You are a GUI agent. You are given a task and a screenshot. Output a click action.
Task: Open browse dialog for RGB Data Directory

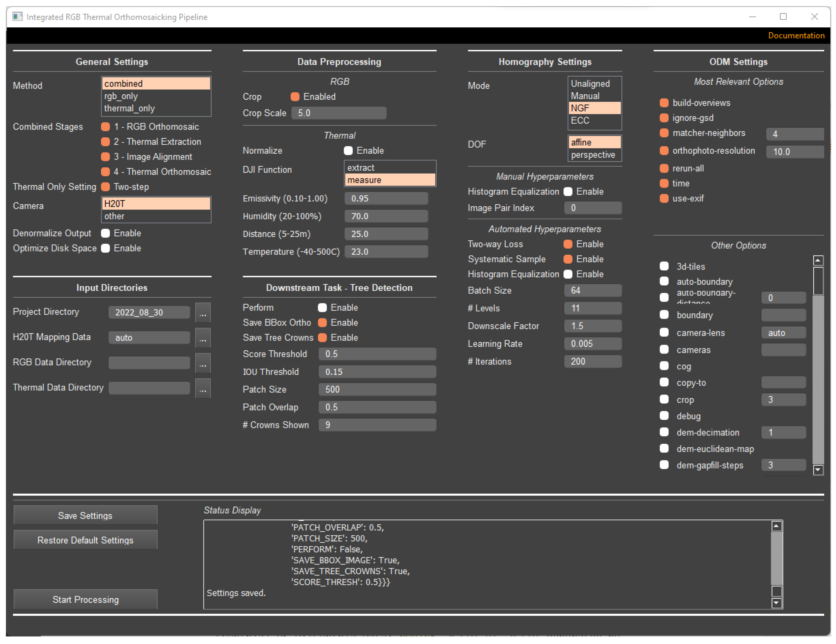coord(203,363)
